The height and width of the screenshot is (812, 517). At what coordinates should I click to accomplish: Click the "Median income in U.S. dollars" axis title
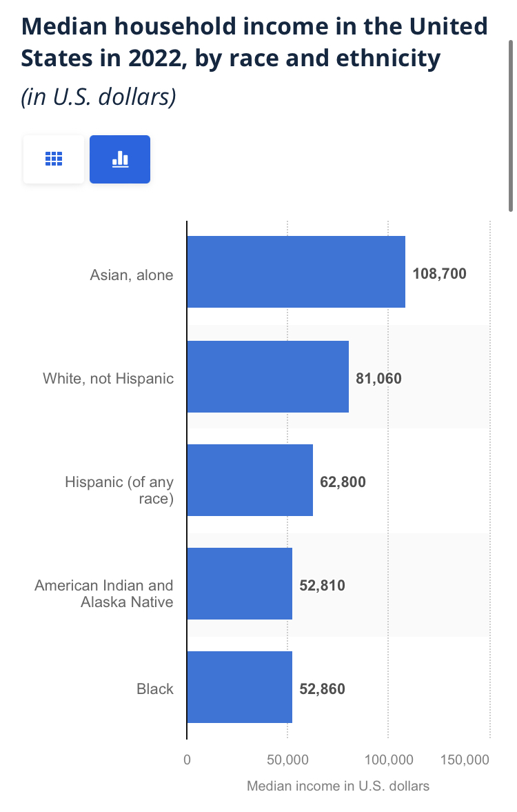338,786
